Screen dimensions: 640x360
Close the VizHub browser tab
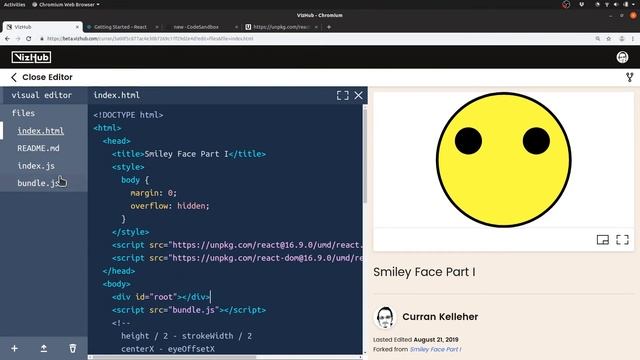tap(77, 27)
